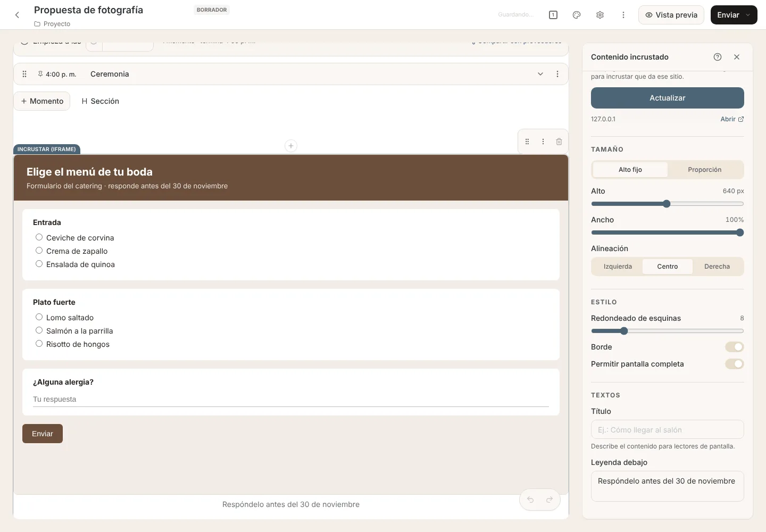
Task: Open the iframe block options menu
Action: point(543,142)
